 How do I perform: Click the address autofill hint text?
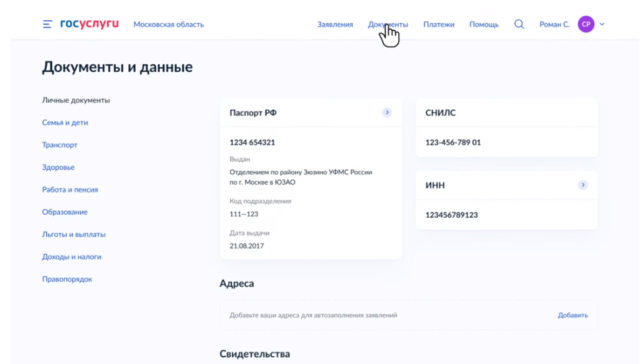tap(313, 315)
